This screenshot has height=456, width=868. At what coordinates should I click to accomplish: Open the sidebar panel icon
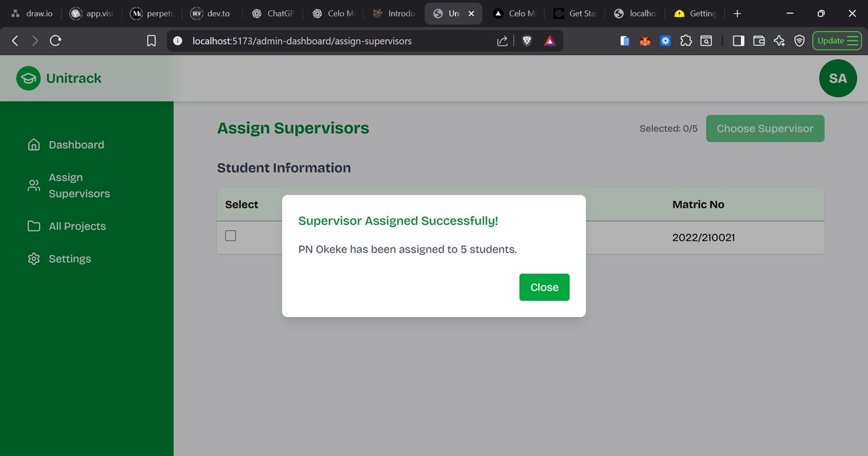(739, 41)
